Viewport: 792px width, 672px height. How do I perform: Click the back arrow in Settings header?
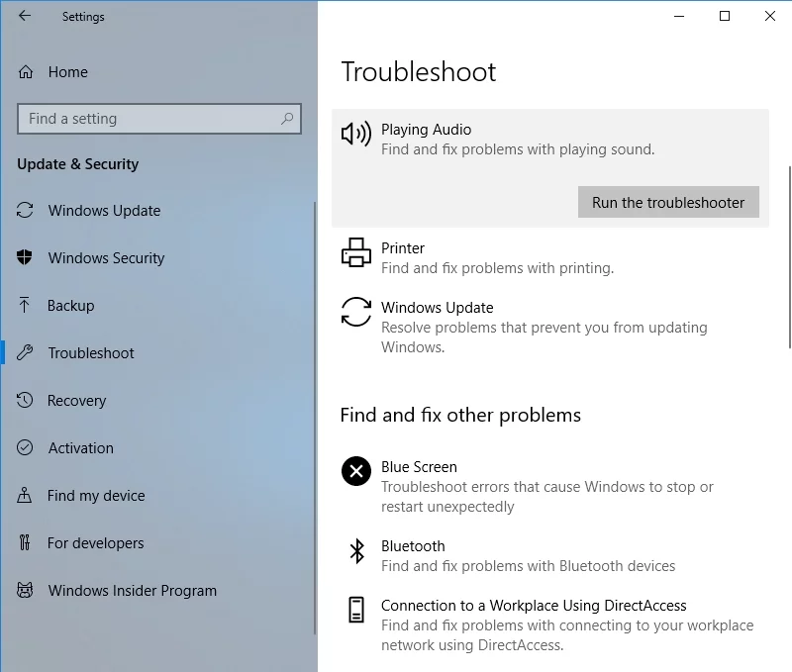pos(25,17)
